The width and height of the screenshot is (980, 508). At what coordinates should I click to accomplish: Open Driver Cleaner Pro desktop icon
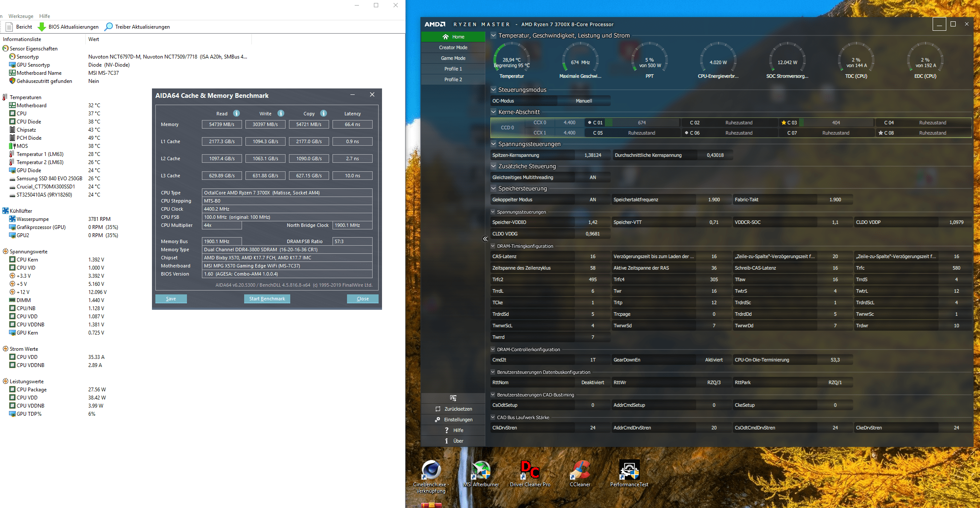coord(530,473)
